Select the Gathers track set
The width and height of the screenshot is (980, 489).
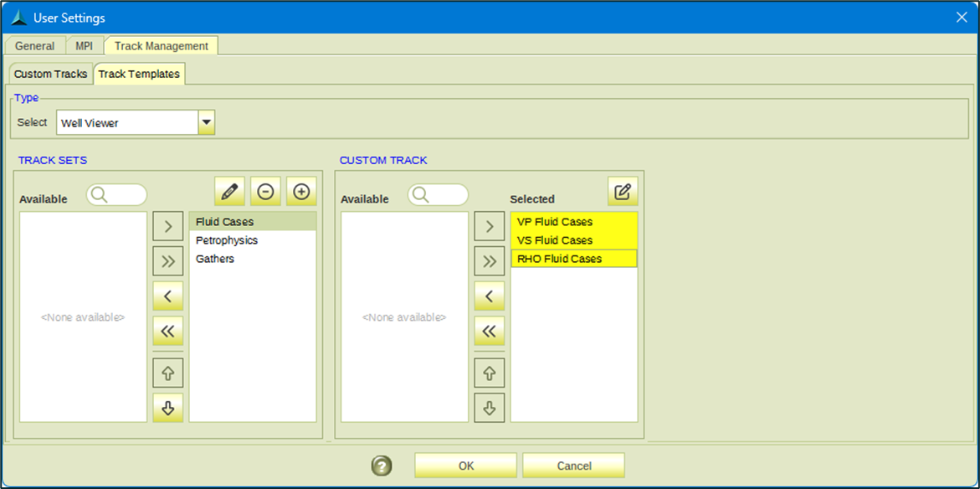pos(215,259)
